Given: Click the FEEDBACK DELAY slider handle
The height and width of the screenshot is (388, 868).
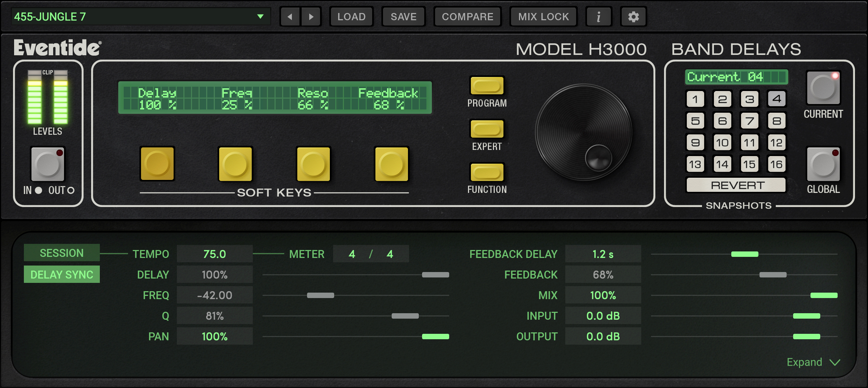Looking at the screenshot, I should pos(745,254).
